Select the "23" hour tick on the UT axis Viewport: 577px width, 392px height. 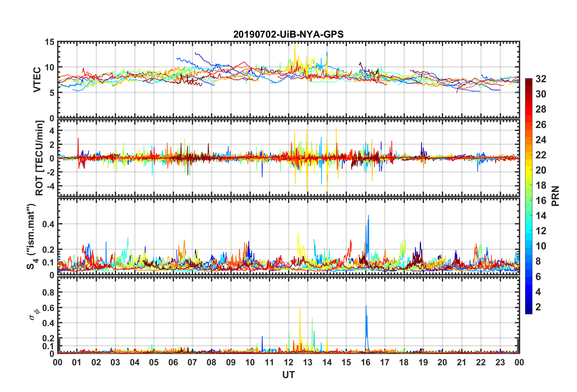(x=500, y=363)
